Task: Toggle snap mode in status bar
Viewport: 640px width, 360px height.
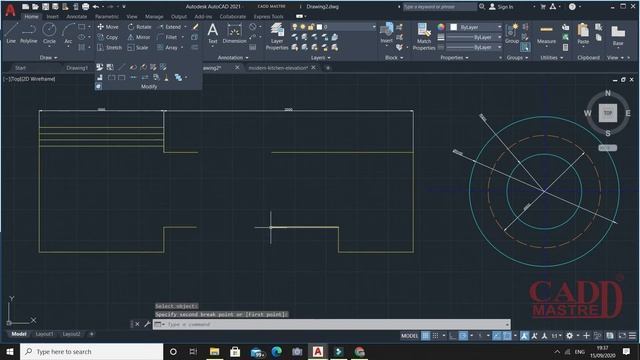Action: pos(436,336)
